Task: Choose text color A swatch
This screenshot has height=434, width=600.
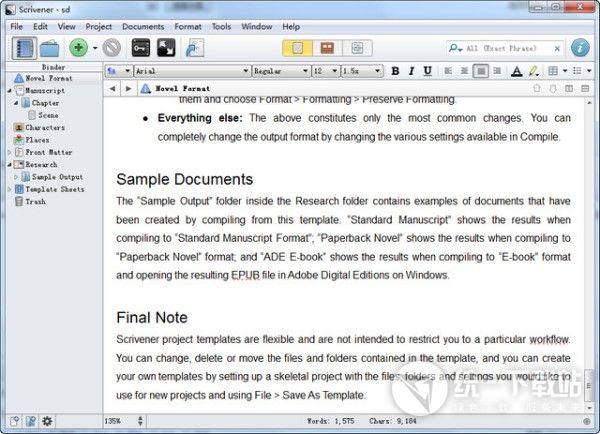Action: pyautogui.click(x=517, y=71)
